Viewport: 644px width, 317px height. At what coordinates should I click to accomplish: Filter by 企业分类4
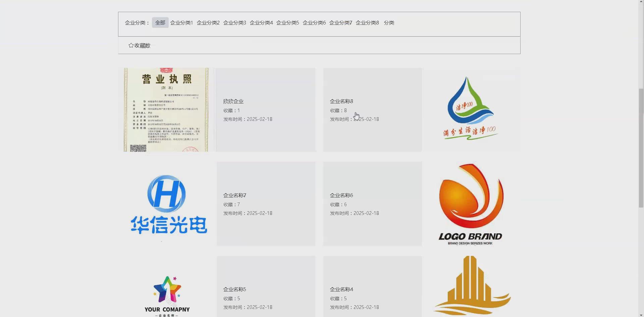tap(261, 22)
